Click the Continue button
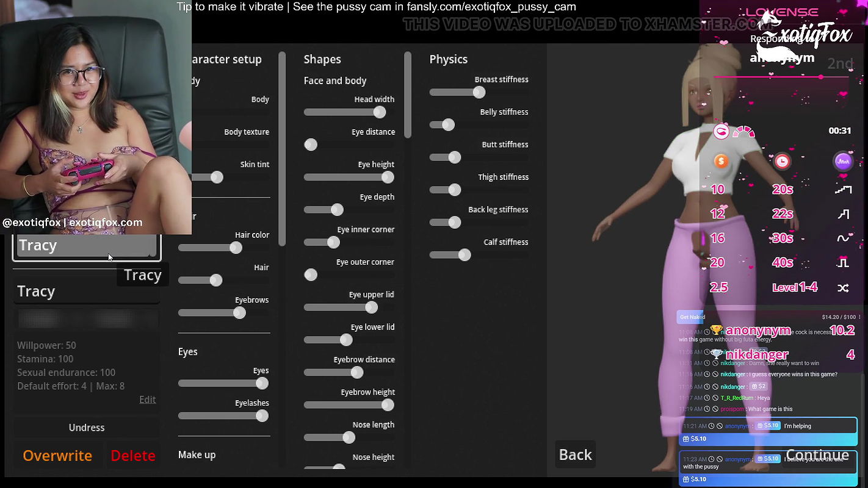The height and width of the screenshot is (488, 868). tap(817, 455)
